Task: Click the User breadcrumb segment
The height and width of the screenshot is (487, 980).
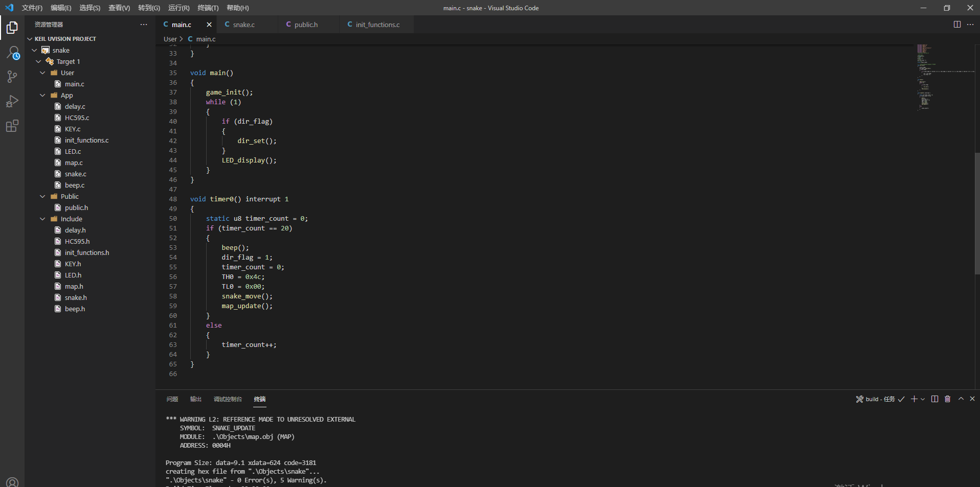Action: pyautogui.click(x=170, y=39)
